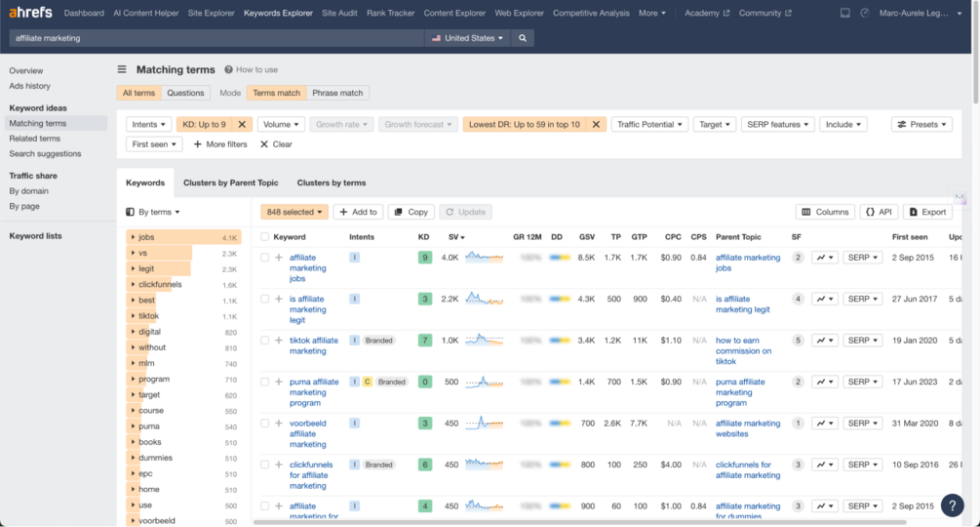The image size is (980, 527).
Task: Click the How to use help icon
Action: (229, 69)
